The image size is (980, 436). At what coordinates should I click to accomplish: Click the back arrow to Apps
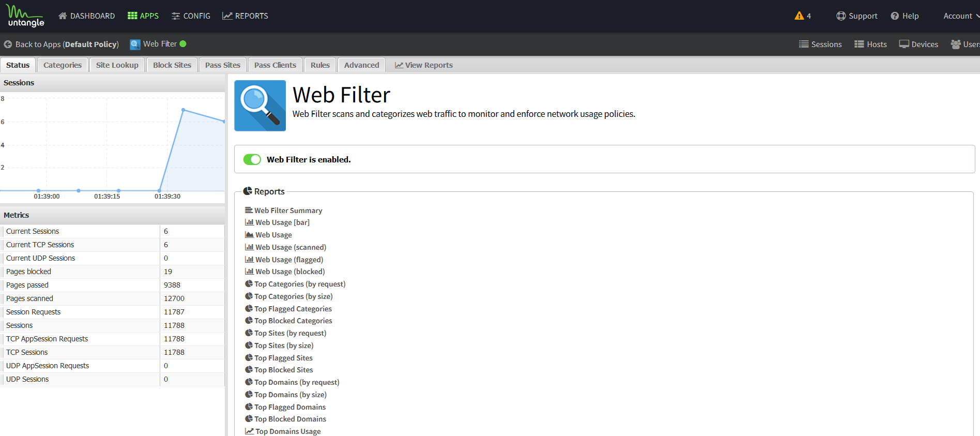tap(8, 44)
